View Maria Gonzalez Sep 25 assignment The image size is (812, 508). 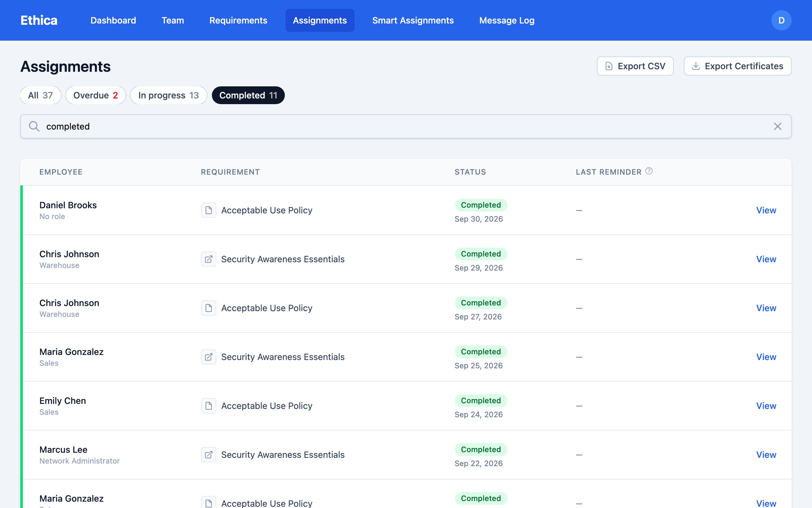(x=766, y=357)
